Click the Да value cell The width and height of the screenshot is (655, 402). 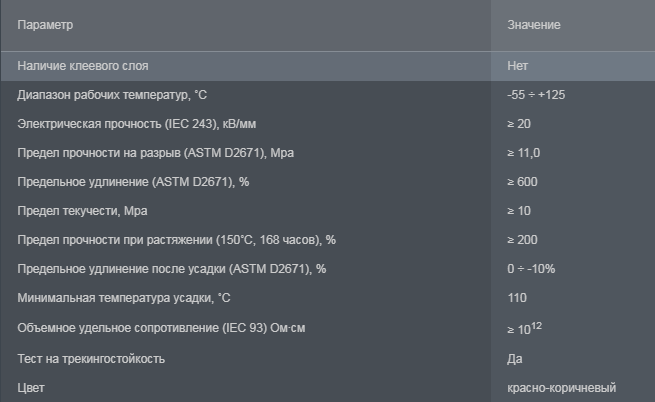pos(515,359)
